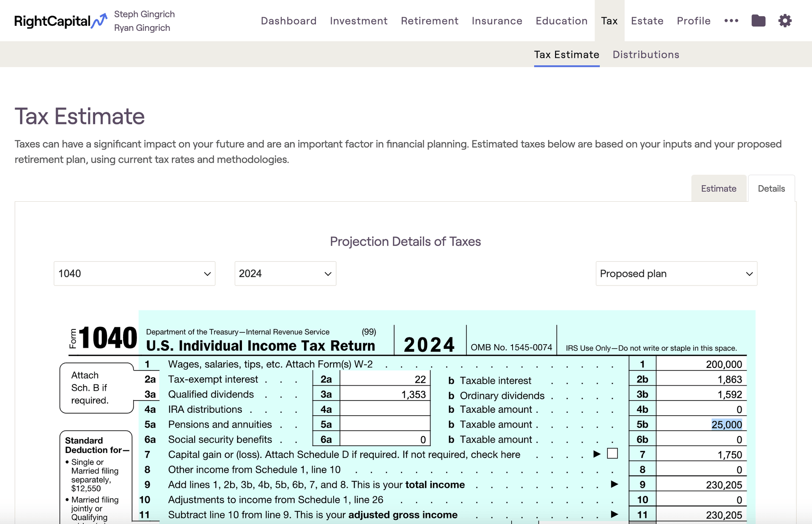Click highlighted pension amount 25,000

(x=727, y=425)
